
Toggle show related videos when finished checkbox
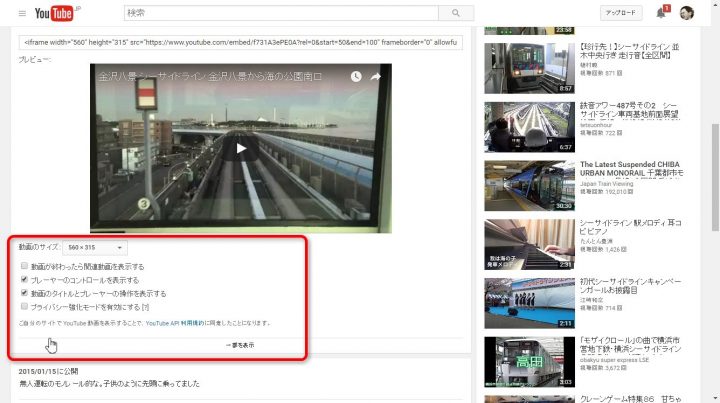[x=24, y=266]
